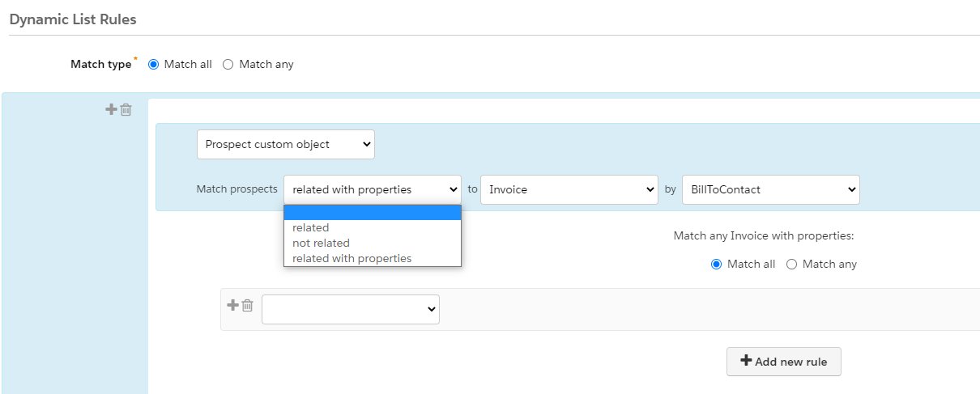Expand the BillToContact field dropdown
The width and height of the screenshot is (980, 394).
[x=770, y=189]
